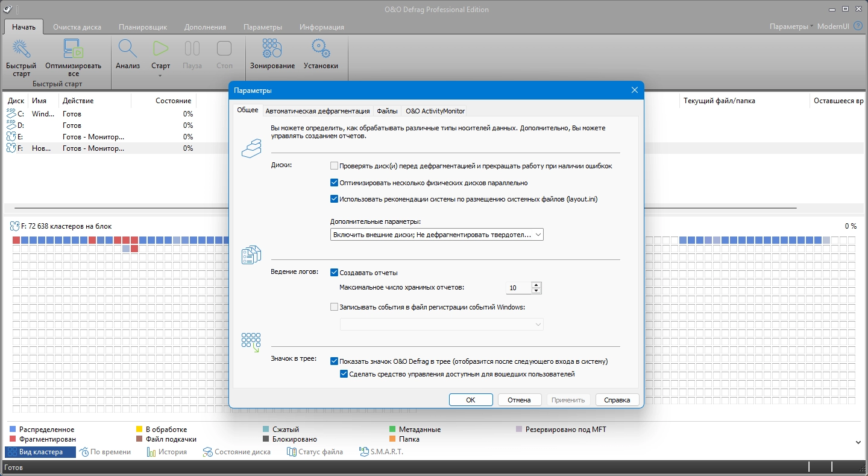Select the SSD icon of drive D:
The height and width of the screenshot is (476, 868).
point(11,125)
